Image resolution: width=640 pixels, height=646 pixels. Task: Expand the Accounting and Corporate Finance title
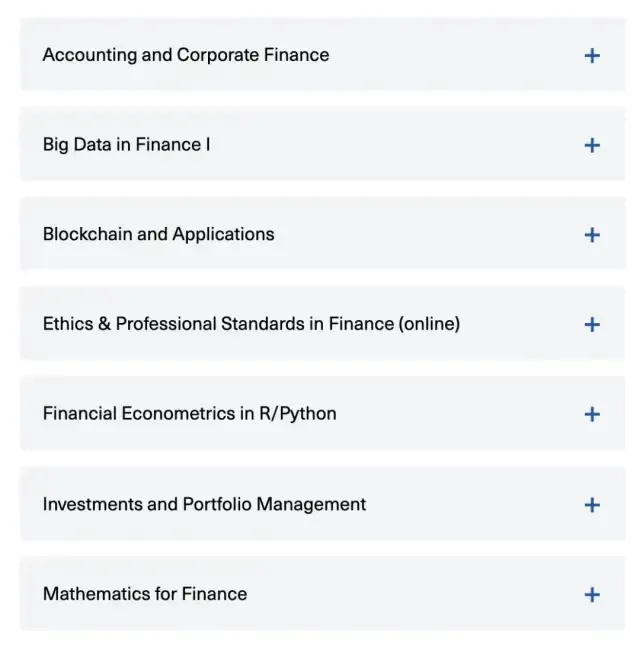[x=186, y=55]
